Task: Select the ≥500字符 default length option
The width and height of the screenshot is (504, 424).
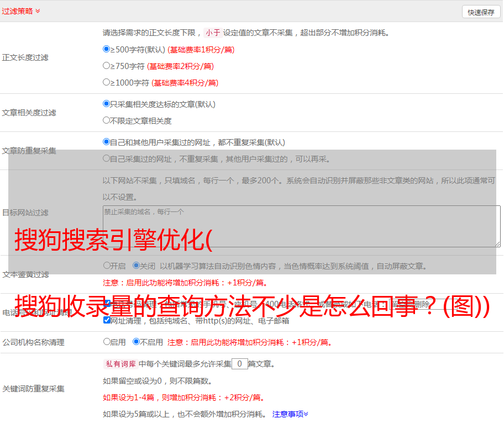Action: click(x=106, y=49)
